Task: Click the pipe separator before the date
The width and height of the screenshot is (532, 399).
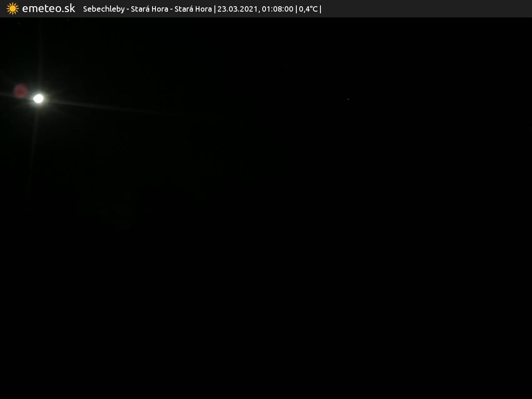Action: coord(214,9)
